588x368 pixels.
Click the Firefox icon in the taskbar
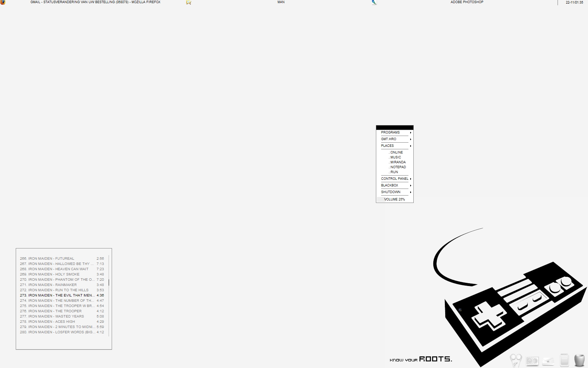coord(3,2)
